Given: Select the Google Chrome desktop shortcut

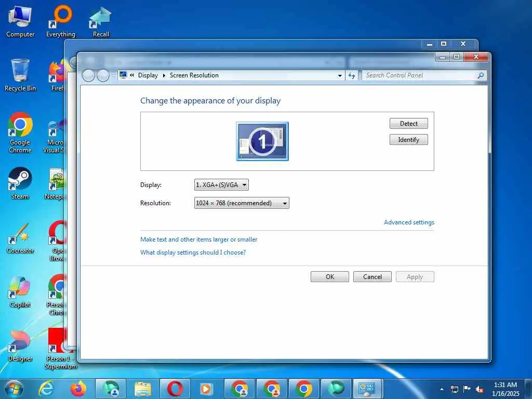Looking at the screenshot, I should (x=20, y=132).
